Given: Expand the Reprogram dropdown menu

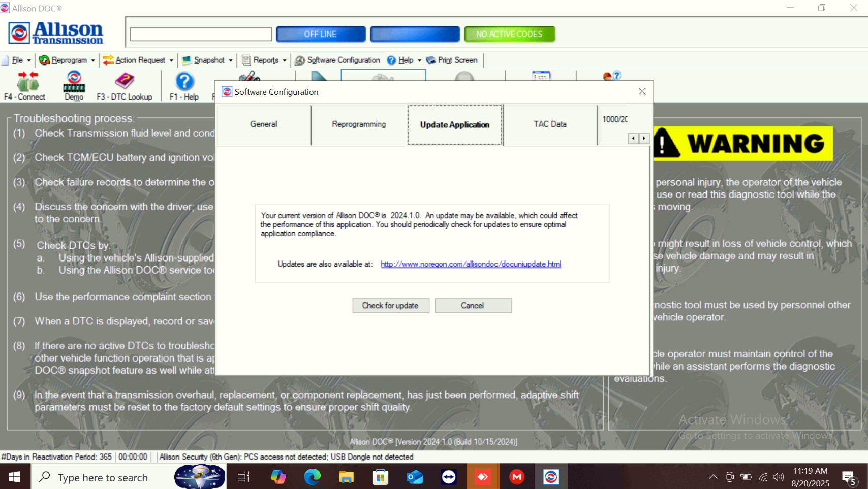Looking at the screenshot, I should click(67, 60).
